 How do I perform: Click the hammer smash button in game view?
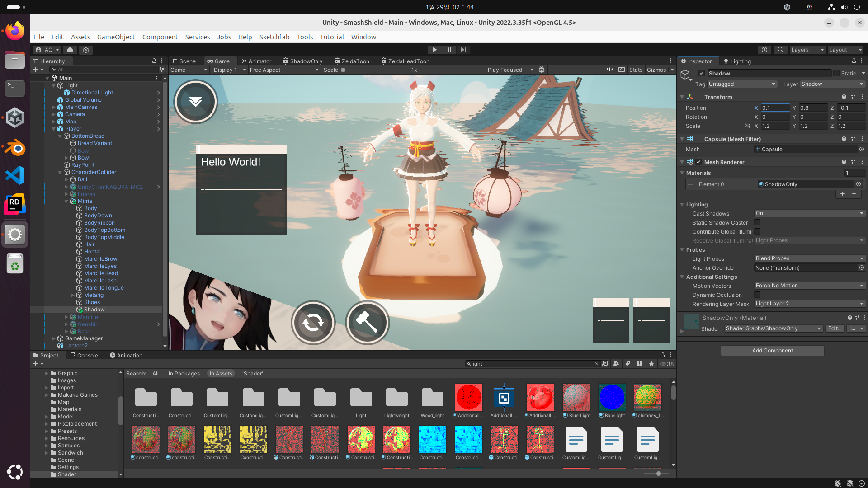click(x=367, y=323)
